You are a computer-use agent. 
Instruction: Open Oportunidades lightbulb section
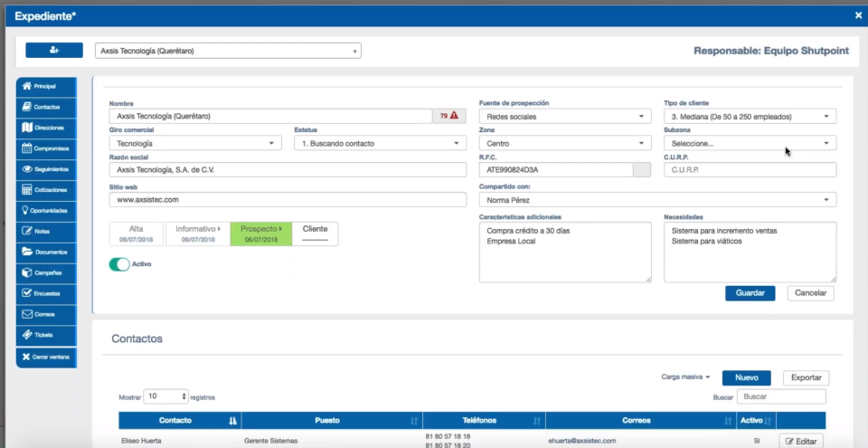pos(46,211)
